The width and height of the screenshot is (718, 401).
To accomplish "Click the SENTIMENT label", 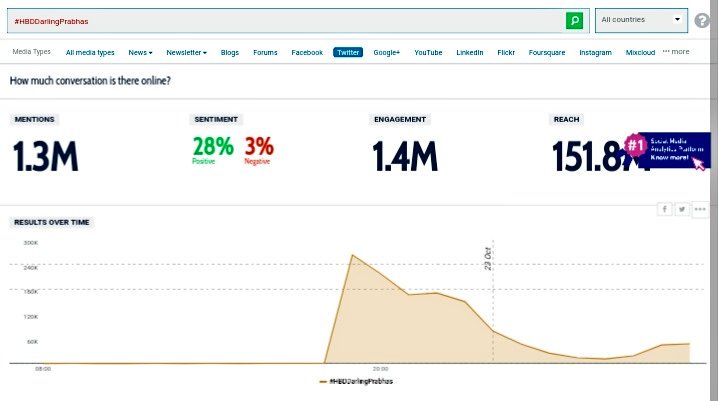I will click(216, 119).
